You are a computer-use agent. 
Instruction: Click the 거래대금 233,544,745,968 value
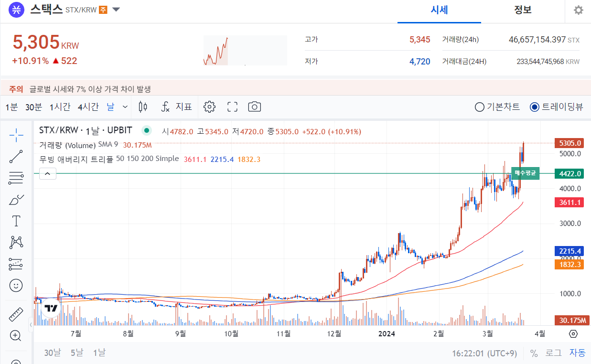(x=540, y=62)
